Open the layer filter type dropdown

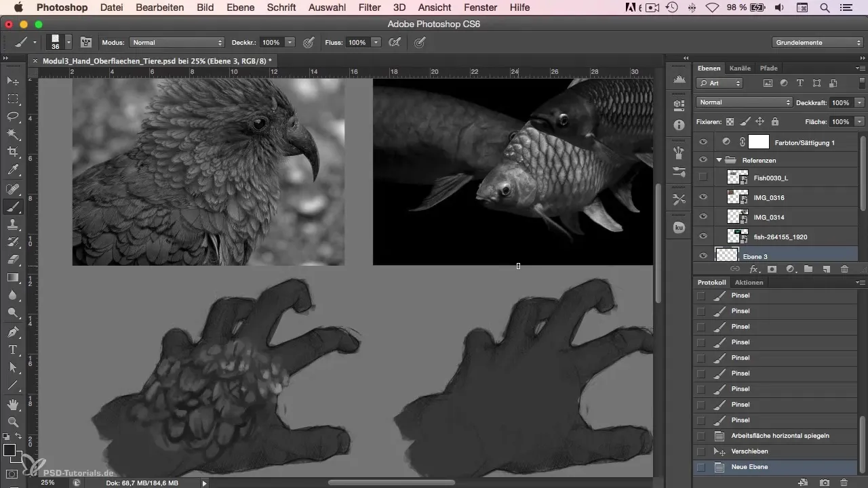point(719,83)
